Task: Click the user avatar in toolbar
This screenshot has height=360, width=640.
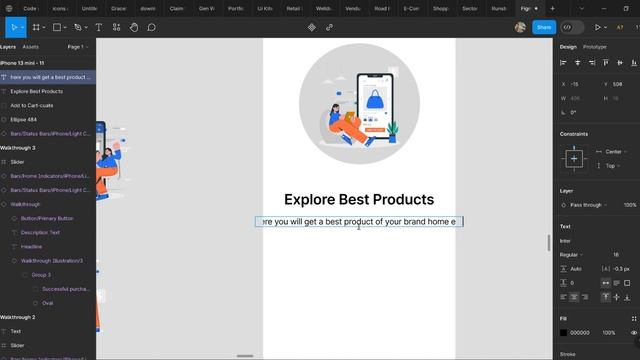Action: (x=520, y=27)
